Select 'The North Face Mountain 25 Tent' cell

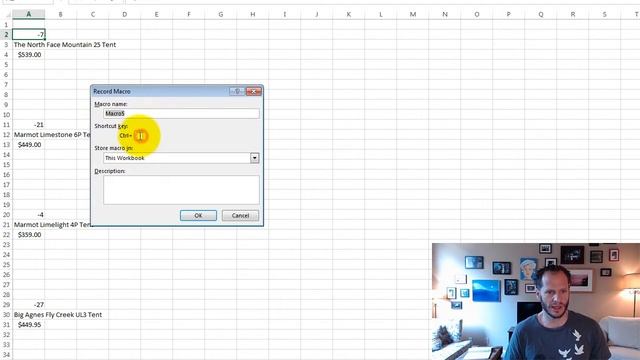tap(29, 44)
